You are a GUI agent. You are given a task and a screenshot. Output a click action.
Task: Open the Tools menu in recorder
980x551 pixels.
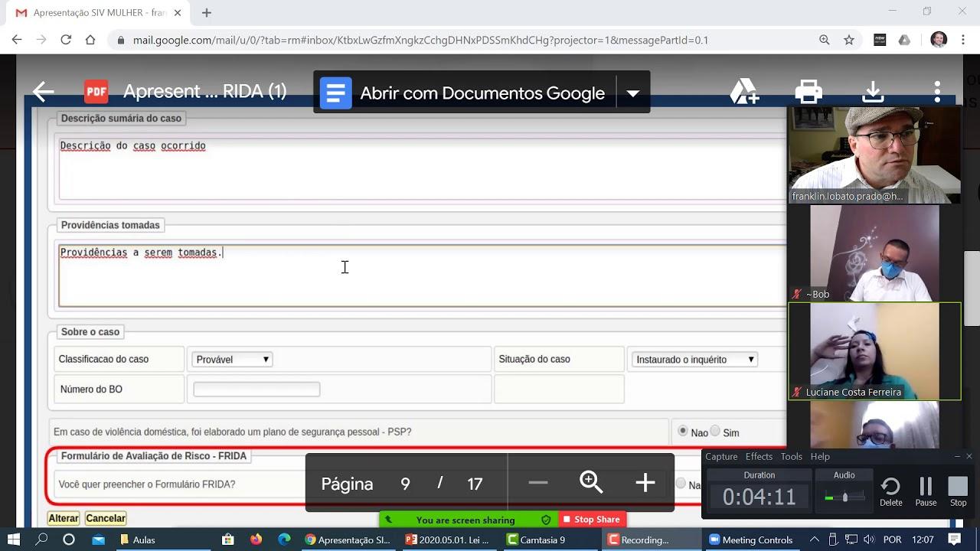point(791,457)
